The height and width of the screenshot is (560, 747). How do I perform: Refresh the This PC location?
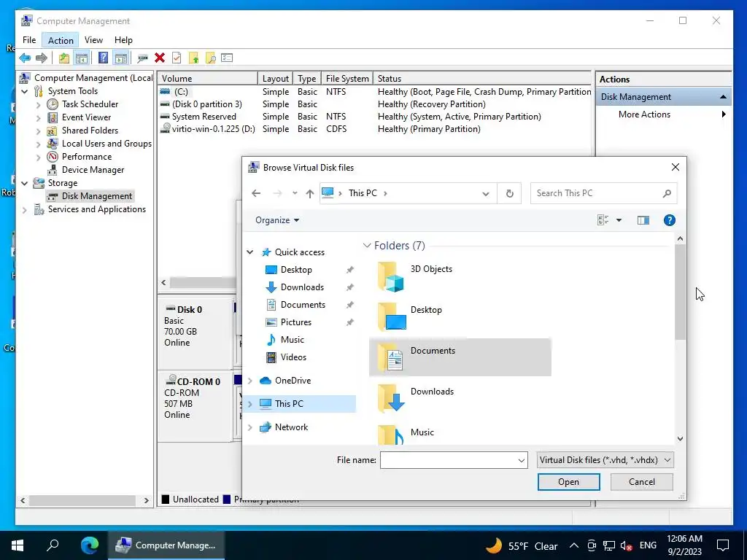pyautogui.click(x=509, y=193)
